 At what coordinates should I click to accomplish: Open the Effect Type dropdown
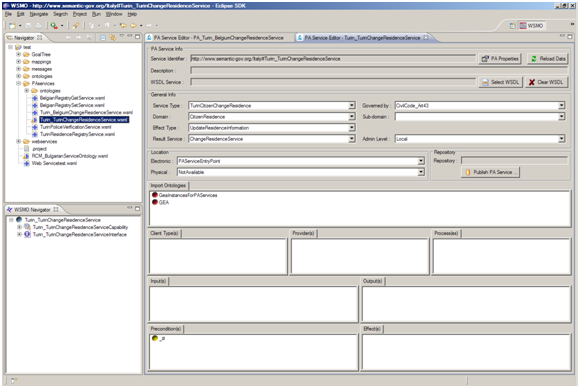click(x=352, y=128)
